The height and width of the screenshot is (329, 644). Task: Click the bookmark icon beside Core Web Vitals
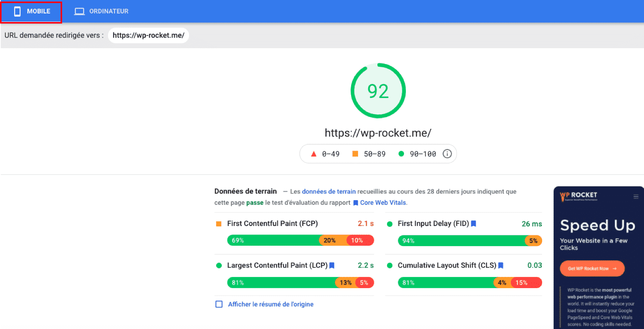coord(356,203)
